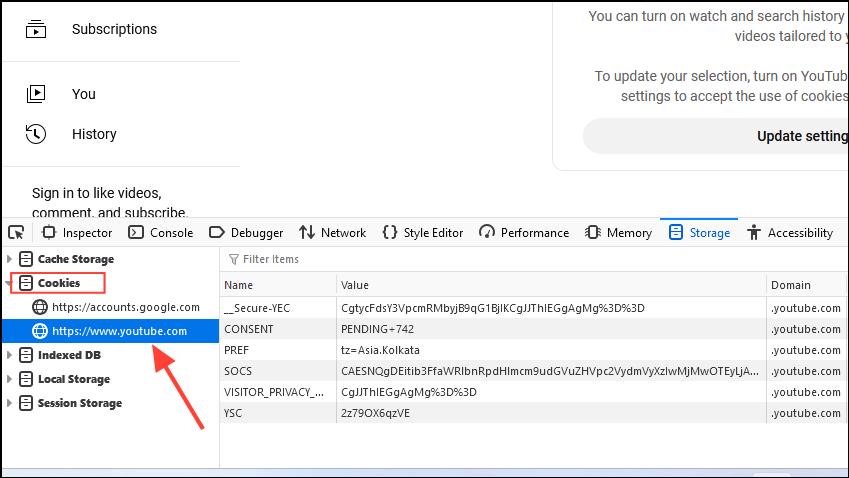Click the filter funnel icon
849x478 pixels.
[233, 259]
